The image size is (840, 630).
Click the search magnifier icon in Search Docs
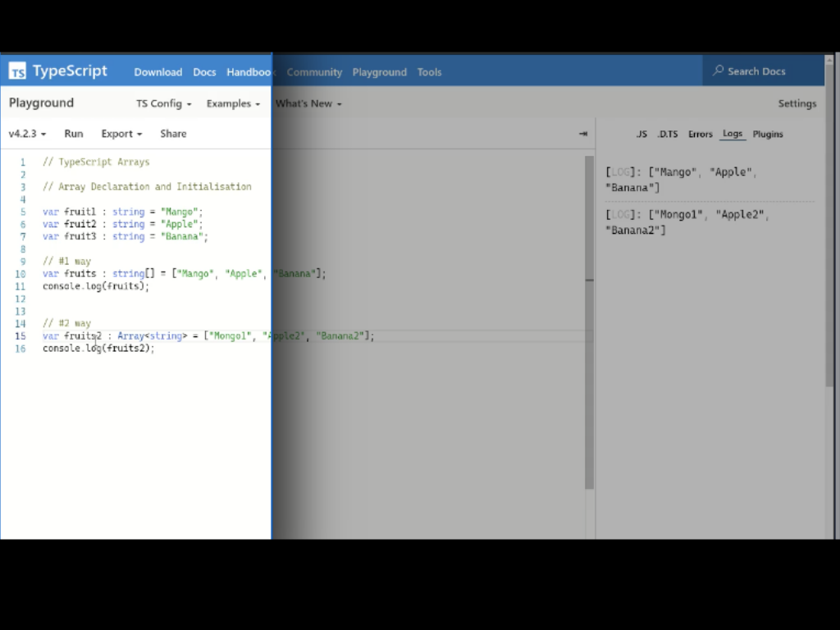point(718,71)
